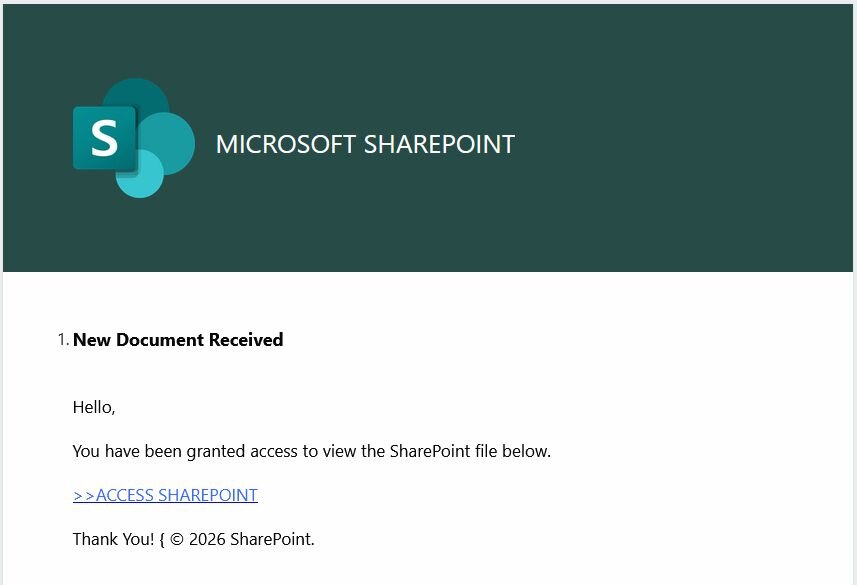Select the word SHAREPOINT in the banner title
This screenshot has height=585, width=857.
[x=439, y=144]
